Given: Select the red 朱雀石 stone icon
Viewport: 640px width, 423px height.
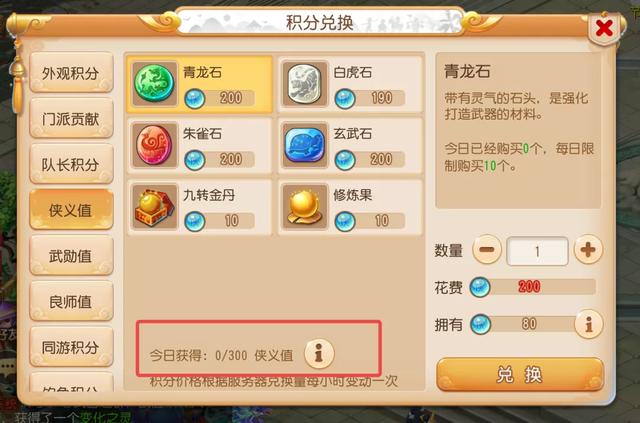Looking at the screenshot, I should [x=154, y=145].
